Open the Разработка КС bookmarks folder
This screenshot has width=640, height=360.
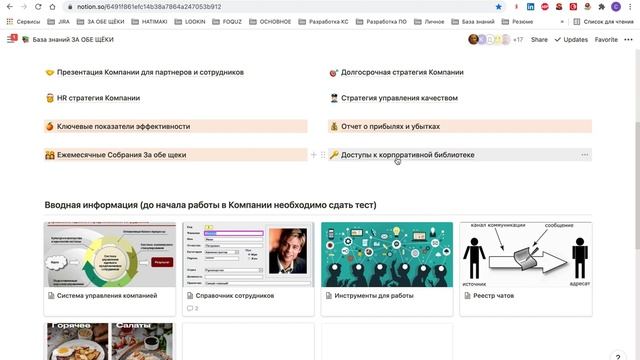click(x=323, y=22)
